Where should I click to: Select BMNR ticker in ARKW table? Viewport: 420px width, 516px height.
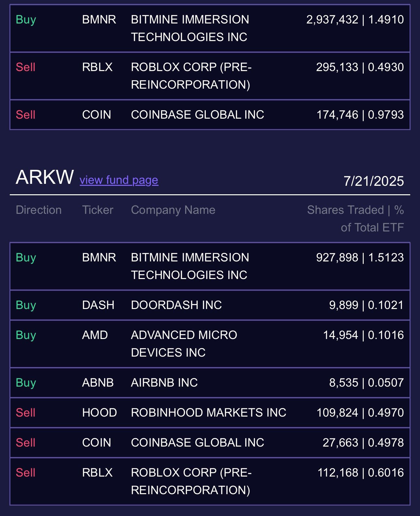click(x=99, y=258)
